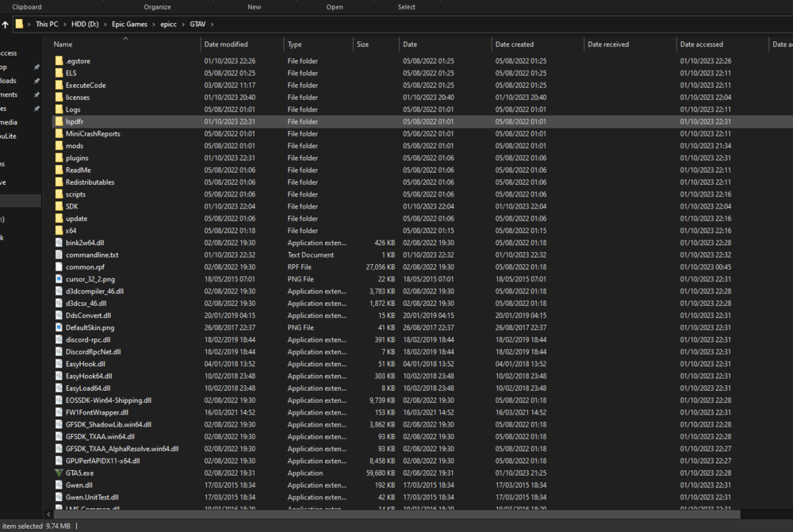Click the up-arrow navigation icon
Screen dimensions: 793x532
(x=7, y=23)
